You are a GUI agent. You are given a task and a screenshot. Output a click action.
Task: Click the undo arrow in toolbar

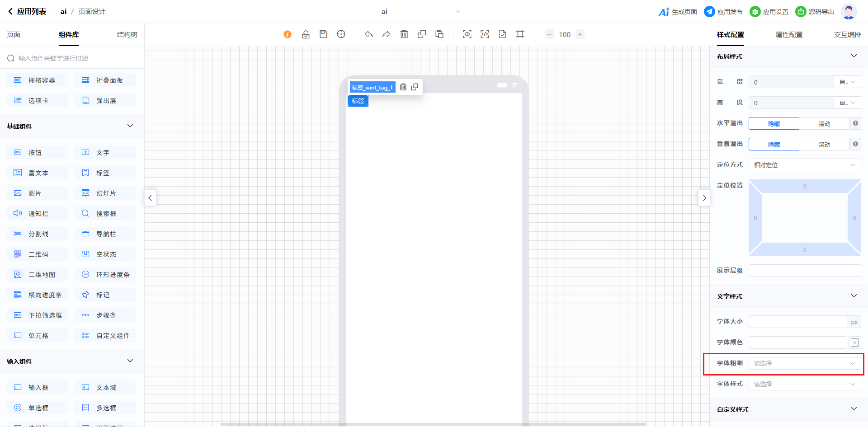pyautogui.click(x=369, y=34)
